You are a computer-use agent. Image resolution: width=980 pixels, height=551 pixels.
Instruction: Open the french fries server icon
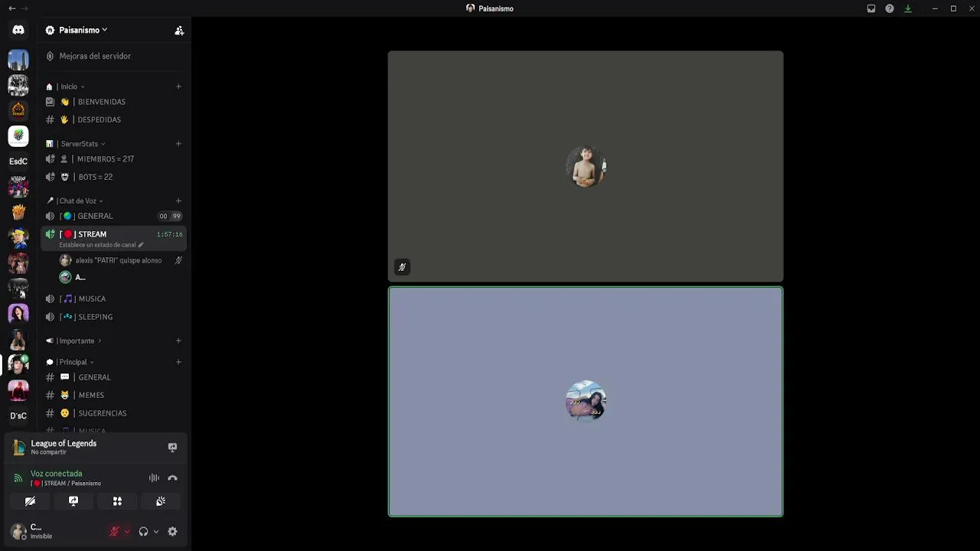[x=18, y=212]
